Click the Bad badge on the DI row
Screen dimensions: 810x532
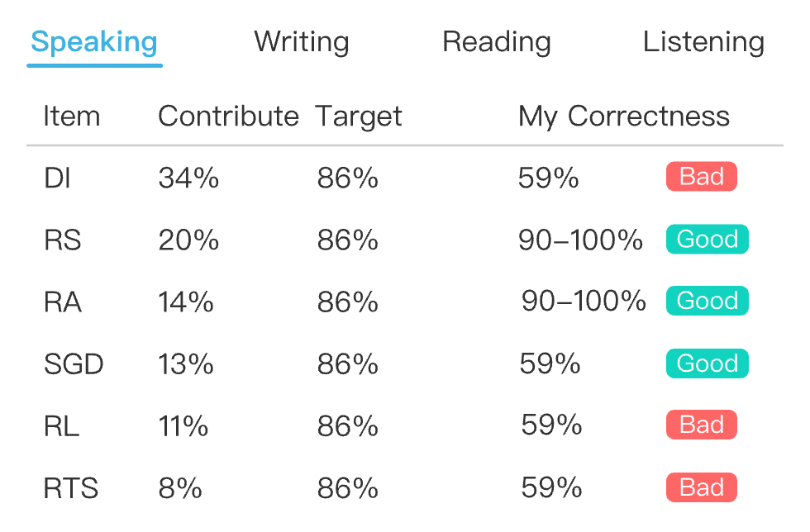pos(701,176)
